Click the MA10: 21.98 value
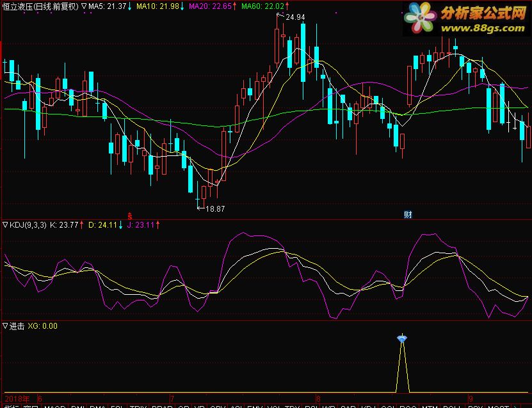The height and width of the screenshot is (408, 532). click(157, 6)
